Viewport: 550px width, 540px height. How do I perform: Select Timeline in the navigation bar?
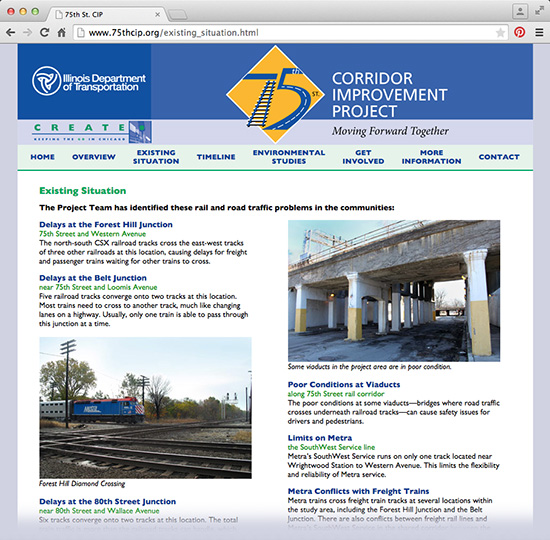click(x=216, y=157)
